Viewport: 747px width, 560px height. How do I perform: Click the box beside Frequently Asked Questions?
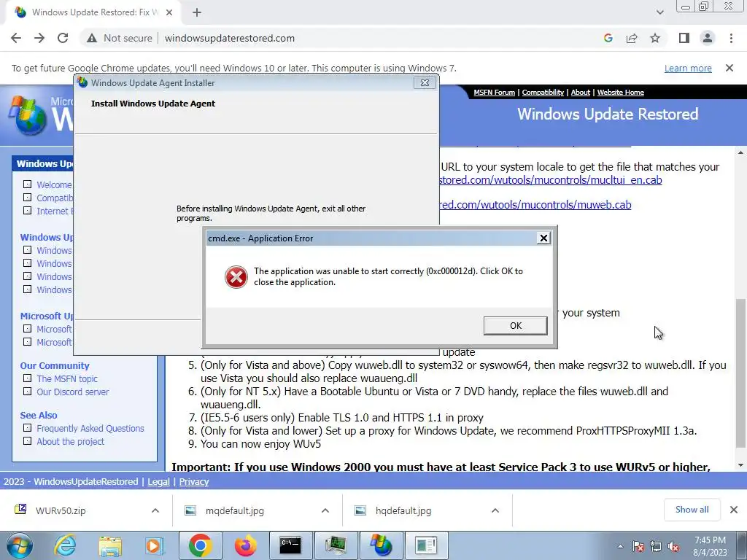(28, 428)
